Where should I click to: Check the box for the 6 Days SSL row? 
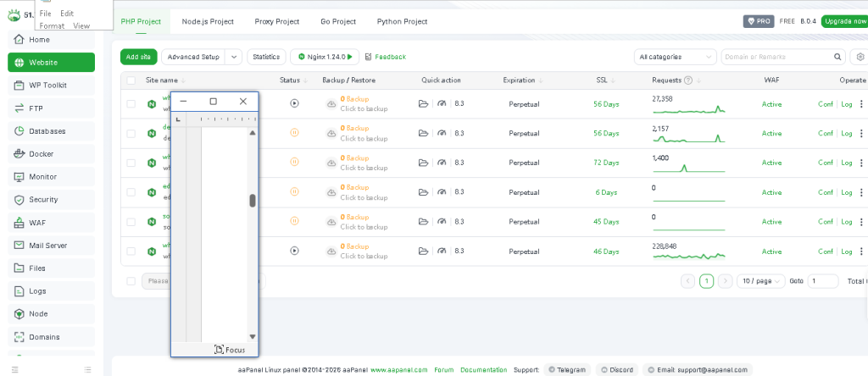[x=131, y=192]
